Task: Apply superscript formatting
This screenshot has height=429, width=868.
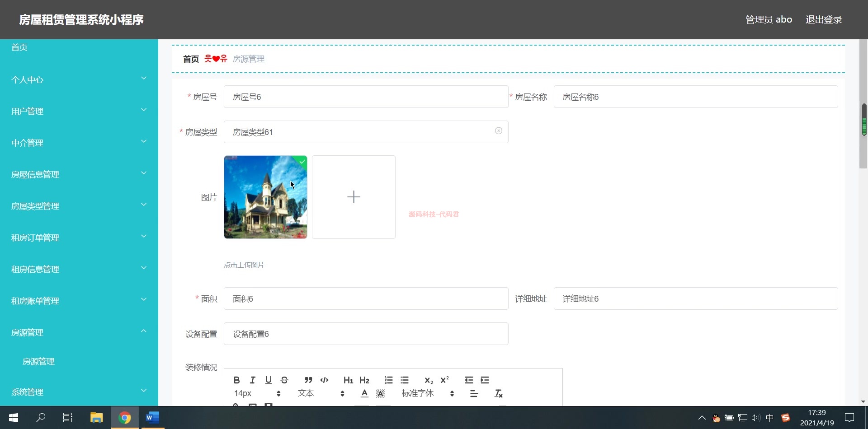Action: click(444, 380)
